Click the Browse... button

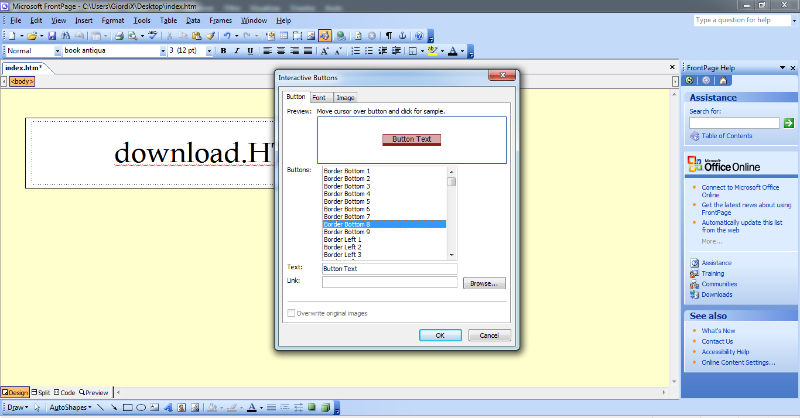tap(484, 283)
